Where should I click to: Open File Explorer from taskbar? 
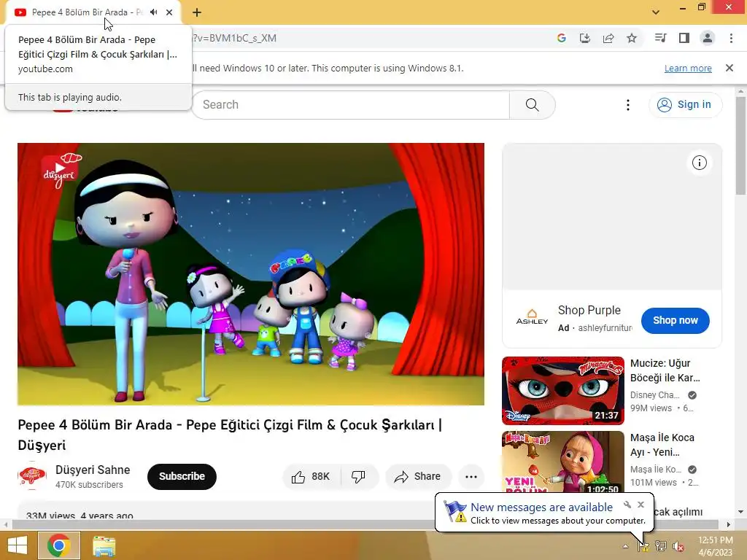pos(104,545)
